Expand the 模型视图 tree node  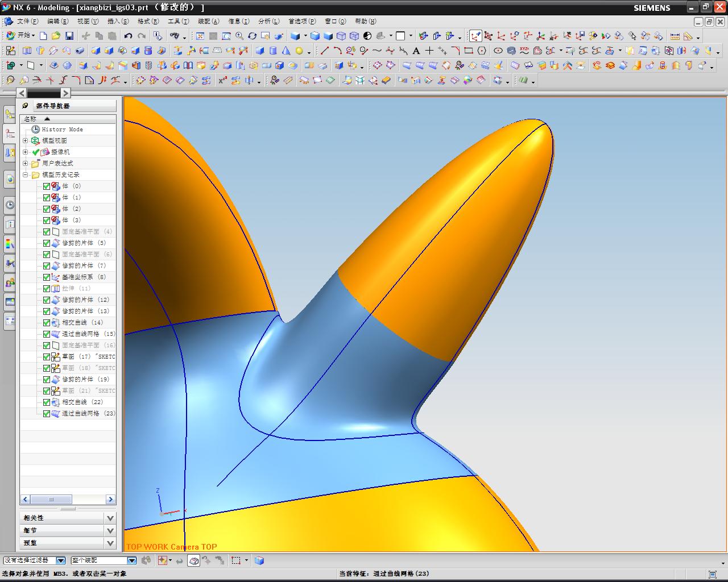[25, 140]
